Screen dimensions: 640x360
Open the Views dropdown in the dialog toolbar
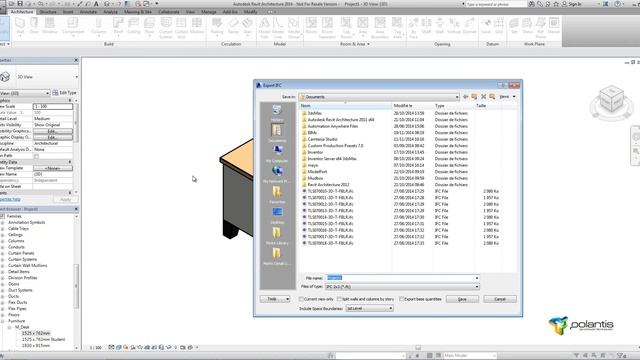508,97
